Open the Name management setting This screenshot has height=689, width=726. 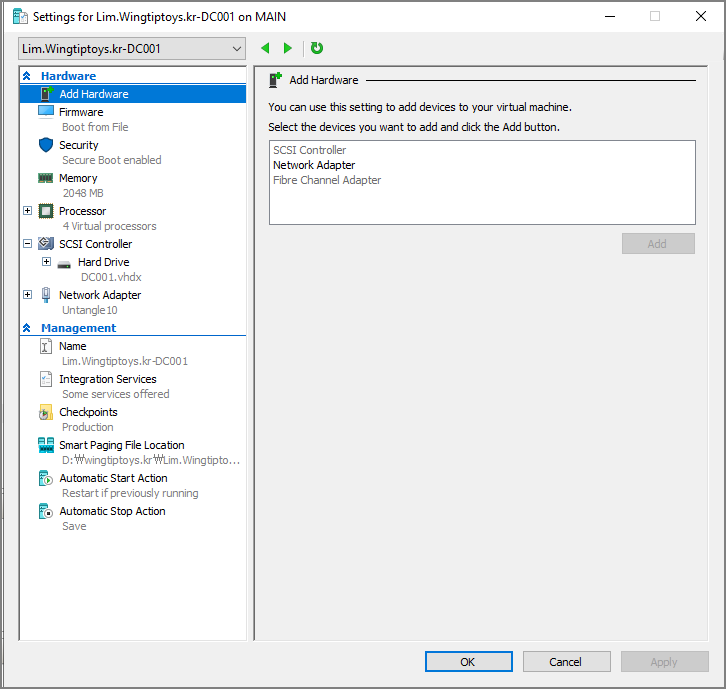tap(73, 346)
